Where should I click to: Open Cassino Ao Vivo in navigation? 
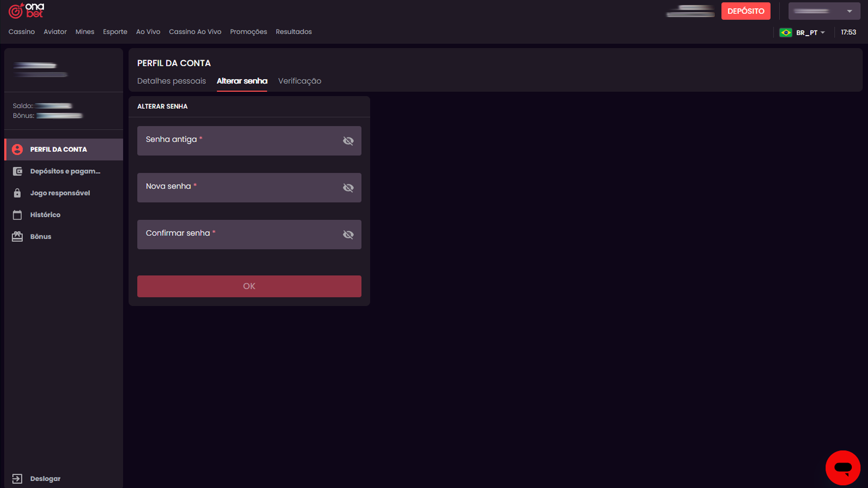point(195,32)
